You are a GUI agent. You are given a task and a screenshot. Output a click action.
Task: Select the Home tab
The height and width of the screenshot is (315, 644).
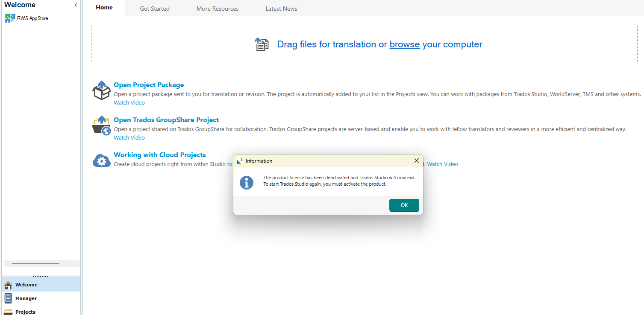(x=104, y=7)
